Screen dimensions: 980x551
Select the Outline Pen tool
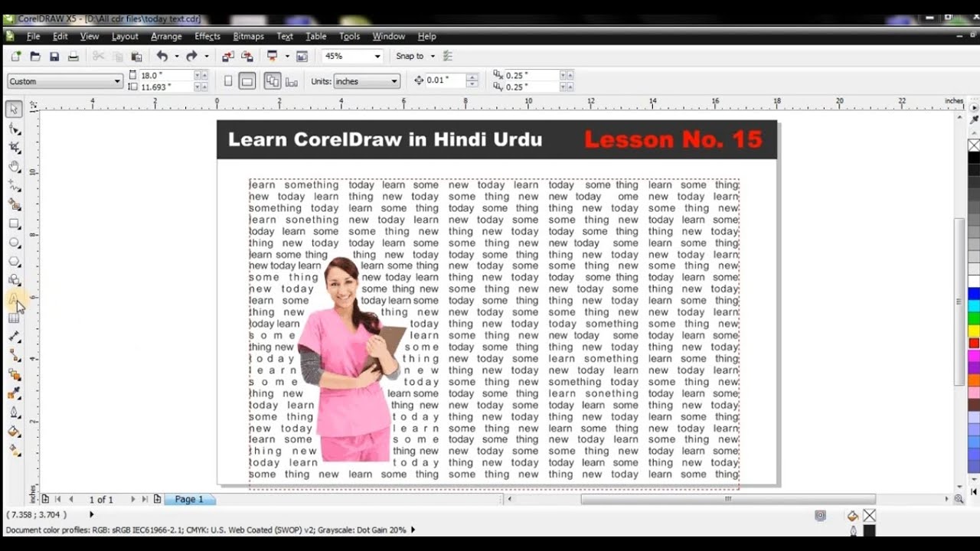14,412
